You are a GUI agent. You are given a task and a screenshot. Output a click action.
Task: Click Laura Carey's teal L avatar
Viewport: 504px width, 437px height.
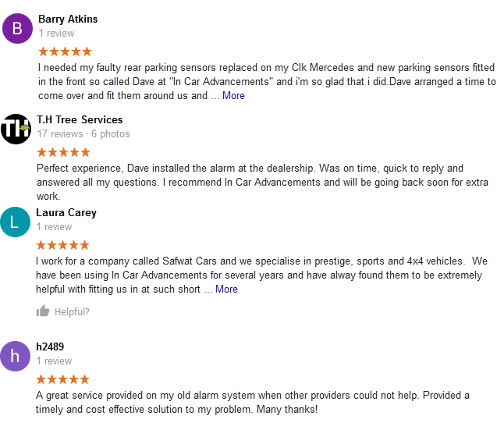(15, 222)
